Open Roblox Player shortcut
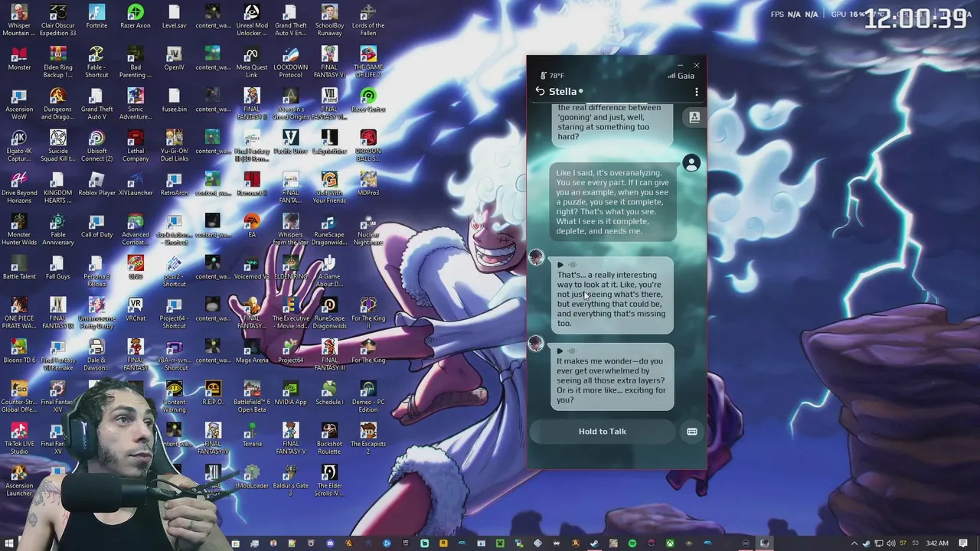Viewport: 980px width, 551px height. [96, 184]
